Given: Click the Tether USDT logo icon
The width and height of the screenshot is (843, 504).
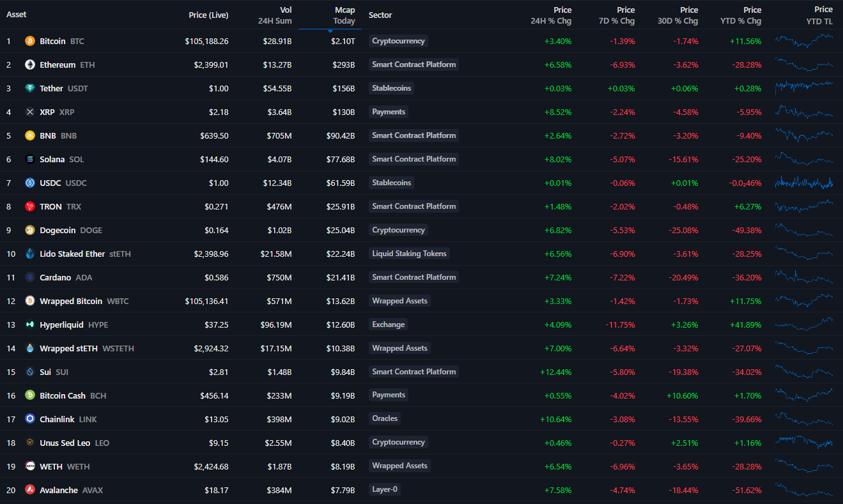Looking at the screenshot, I should click(x=30, y=88).
